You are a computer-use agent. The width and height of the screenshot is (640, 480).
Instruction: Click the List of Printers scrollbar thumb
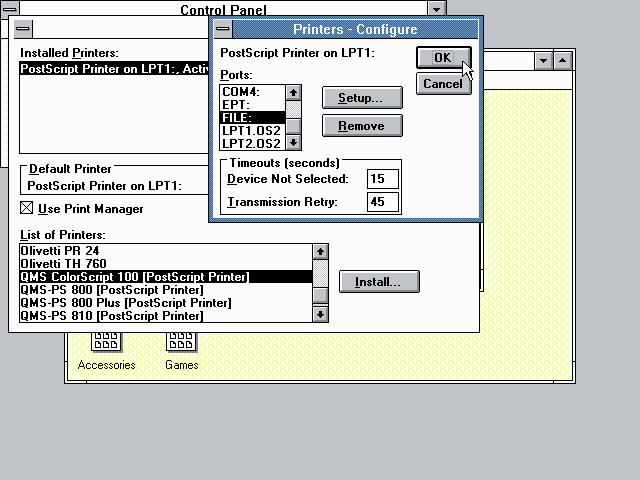click(x=320, y=296)
